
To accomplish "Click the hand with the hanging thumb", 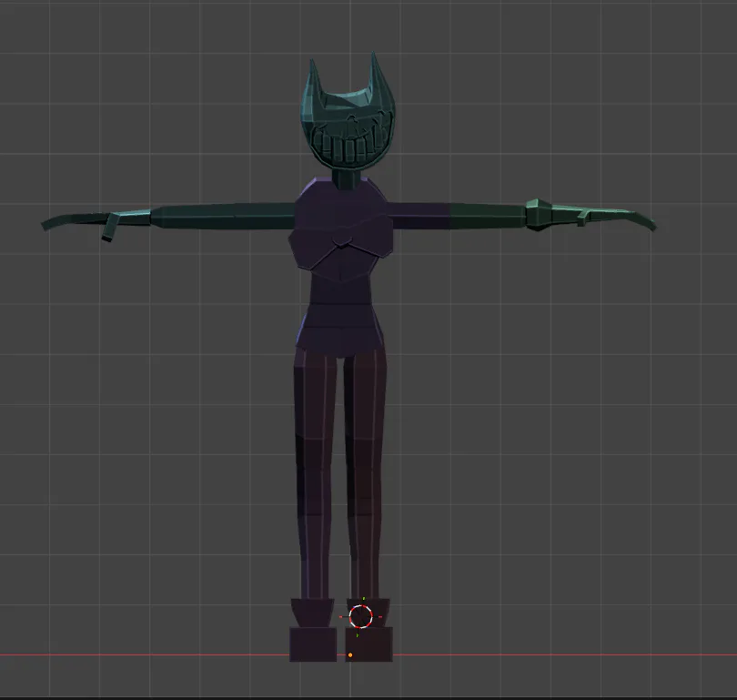I will click(x=96, y=224).
